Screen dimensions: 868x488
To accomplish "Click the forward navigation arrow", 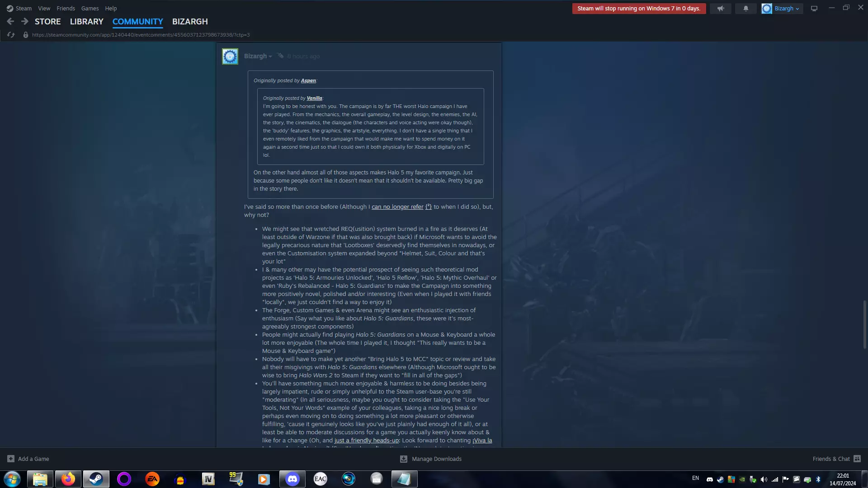I will pyautogui.click(x=25, y=21).
